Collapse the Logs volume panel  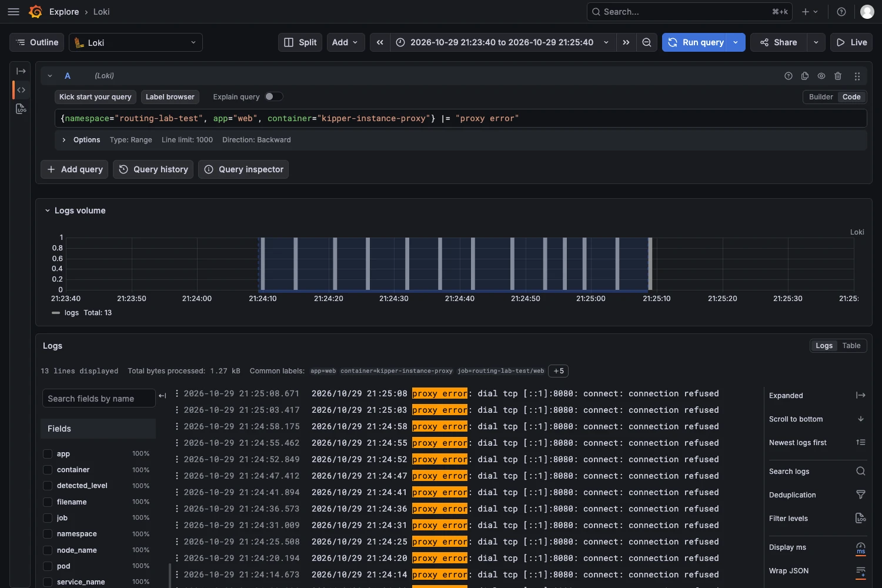click(x=48, y=211)
